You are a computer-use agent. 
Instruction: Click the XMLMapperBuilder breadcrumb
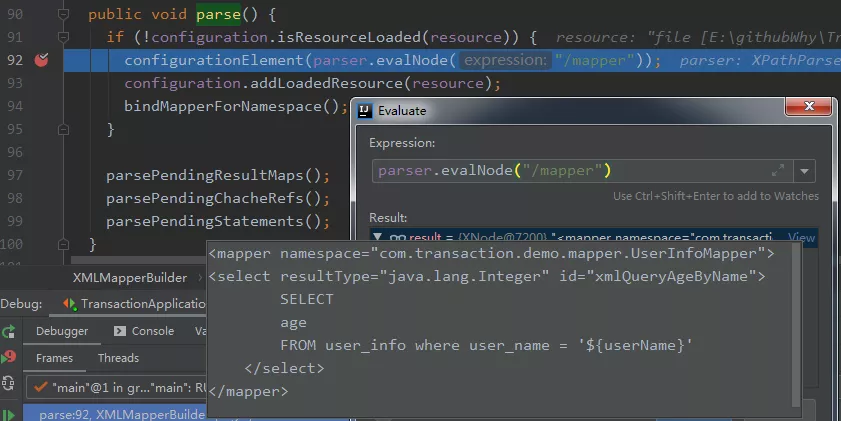130,278
